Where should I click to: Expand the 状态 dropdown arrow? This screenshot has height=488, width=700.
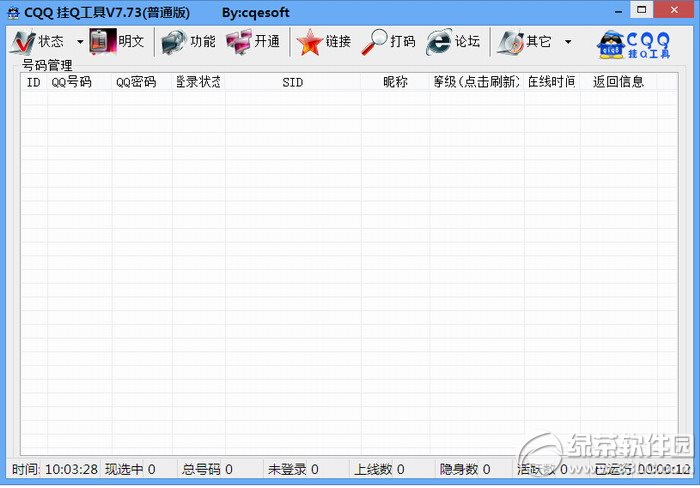[x=80, y=42]
